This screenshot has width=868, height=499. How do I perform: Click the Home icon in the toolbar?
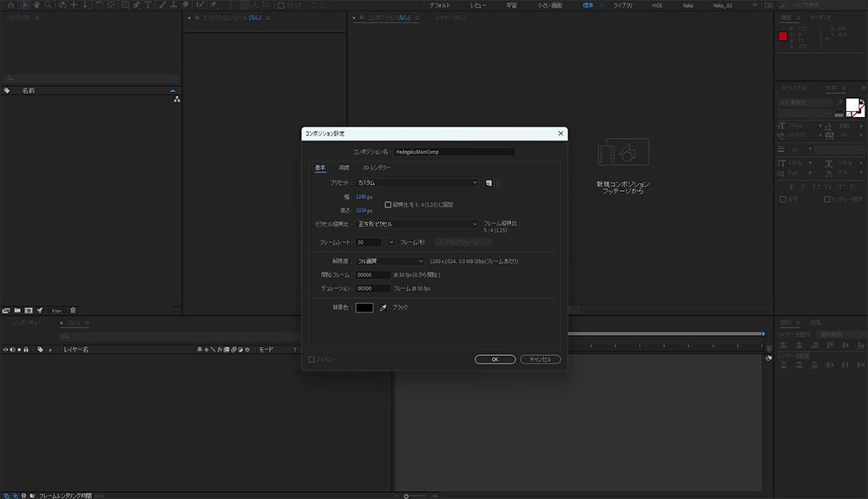pyautogui.click(x=10, y=5)
